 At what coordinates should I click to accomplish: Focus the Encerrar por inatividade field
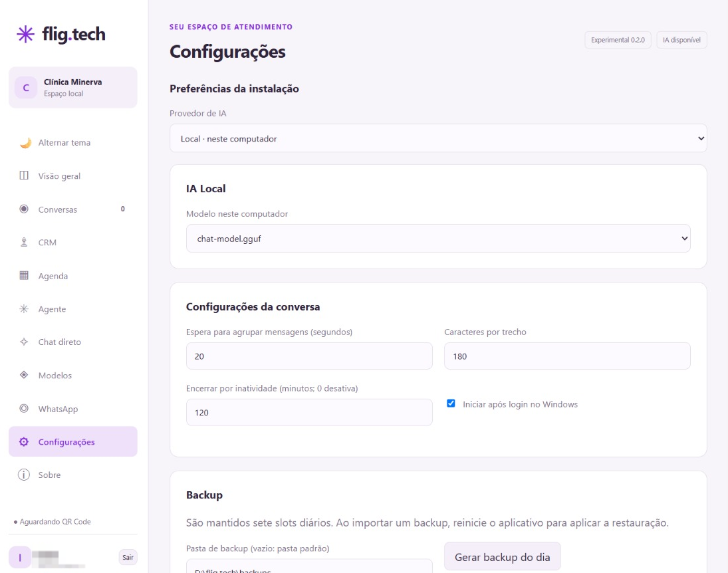309,412
